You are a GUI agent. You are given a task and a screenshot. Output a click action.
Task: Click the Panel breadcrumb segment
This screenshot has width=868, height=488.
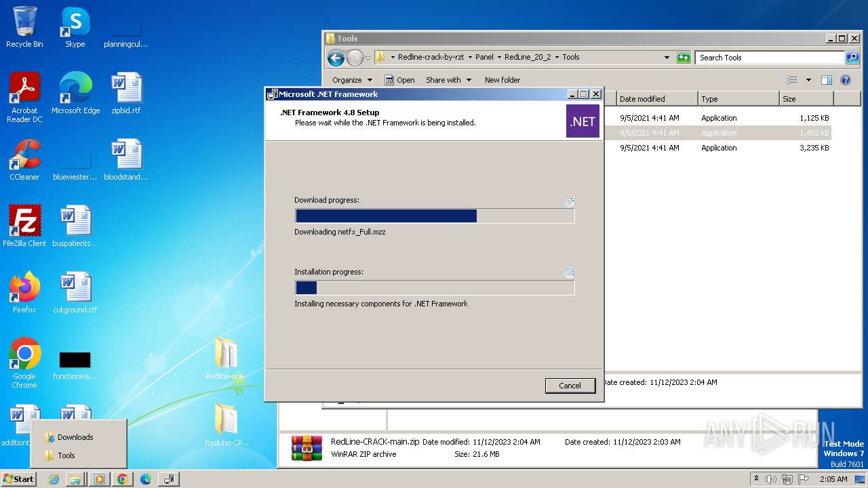point(484,58)
